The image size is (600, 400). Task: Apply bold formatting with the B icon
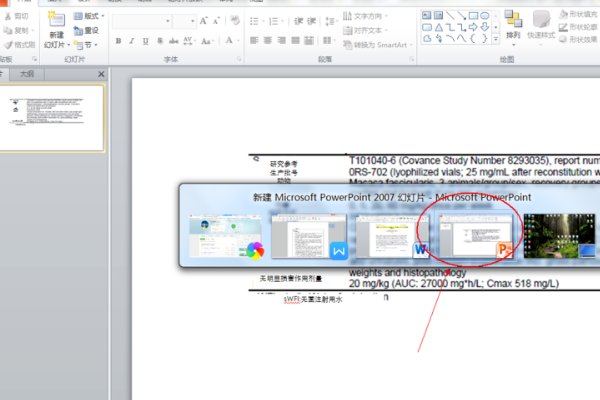coord(118,41)
